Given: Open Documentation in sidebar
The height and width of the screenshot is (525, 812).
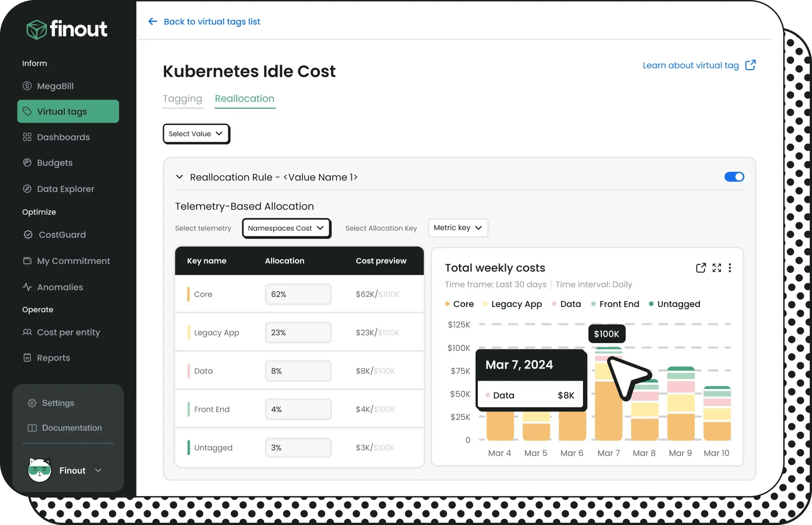Looking at the screenshot, I should (x=72, y=428).
